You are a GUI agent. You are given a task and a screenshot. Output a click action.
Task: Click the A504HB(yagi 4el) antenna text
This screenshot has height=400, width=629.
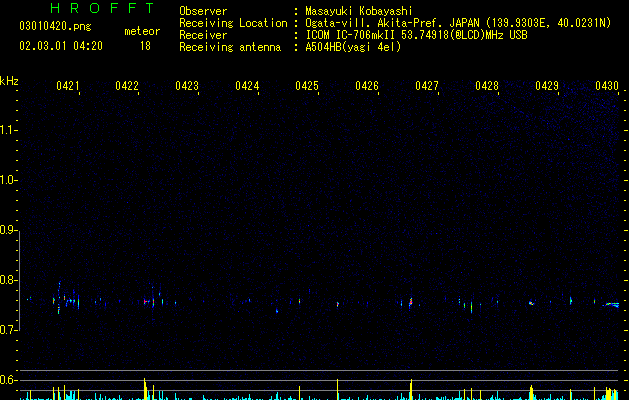[x=353, y=47]
